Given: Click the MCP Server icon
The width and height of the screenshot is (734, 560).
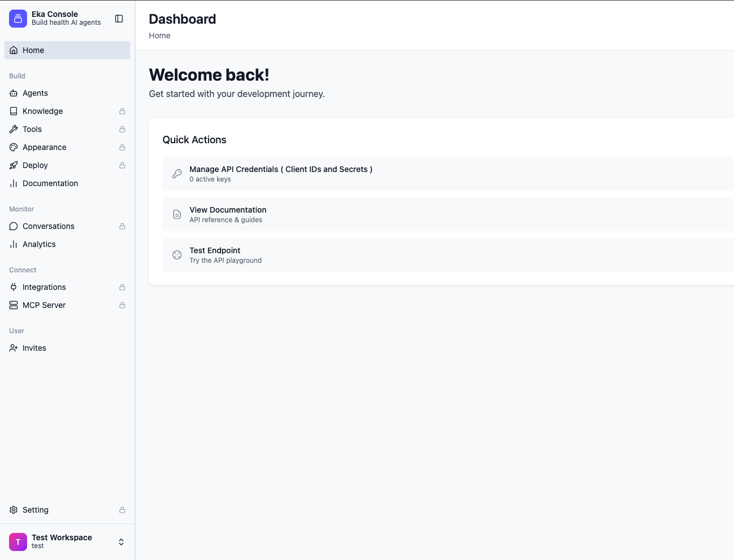Looking at the screenshot, I should click(x=14, y=305).
